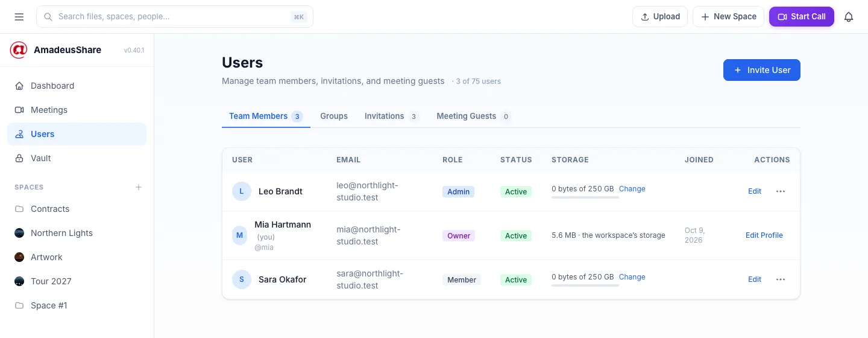Image resolution: width=868 pixels, height=338 pixels.
Task: Click the Vault lock icon
Action: pyautogui.click(x=19, y=158)
